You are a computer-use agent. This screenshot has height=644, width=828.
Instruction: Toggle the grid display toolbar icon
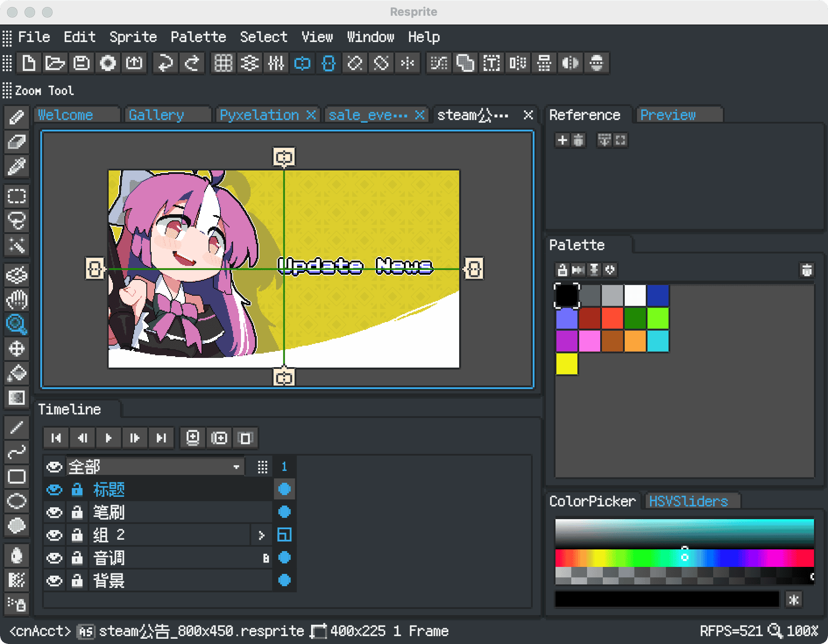point(223,63)
